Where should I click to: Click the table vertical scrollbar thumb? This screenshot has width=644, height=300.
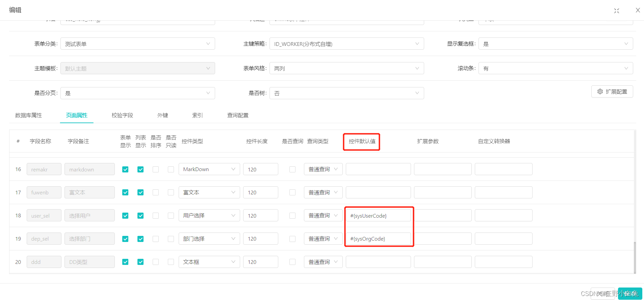tap(635, 257)
